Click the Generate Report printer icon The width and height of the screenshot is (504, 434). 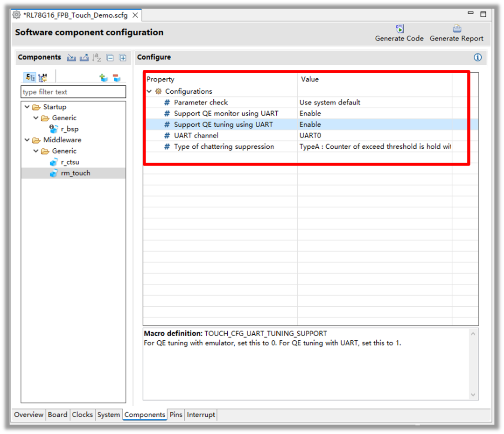point(456,29)
